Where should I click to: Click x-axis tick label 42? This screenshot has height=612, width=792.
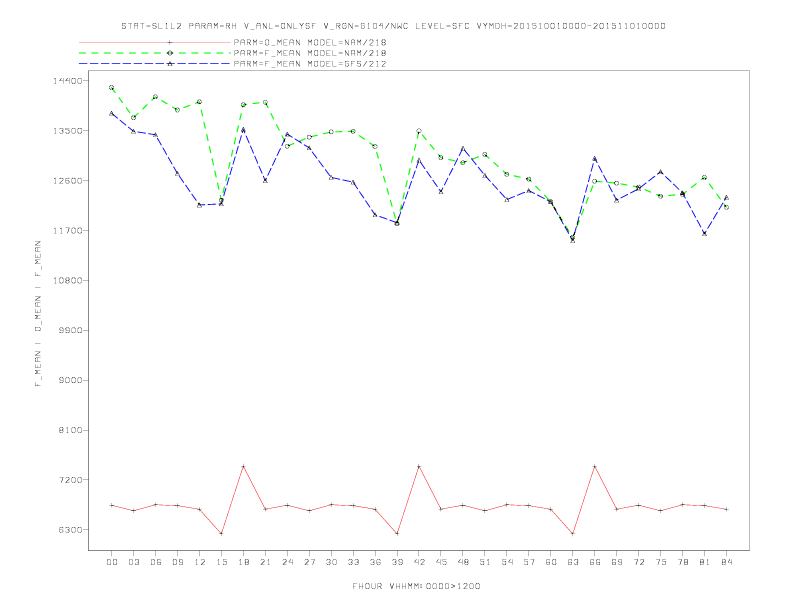point(419,562)
